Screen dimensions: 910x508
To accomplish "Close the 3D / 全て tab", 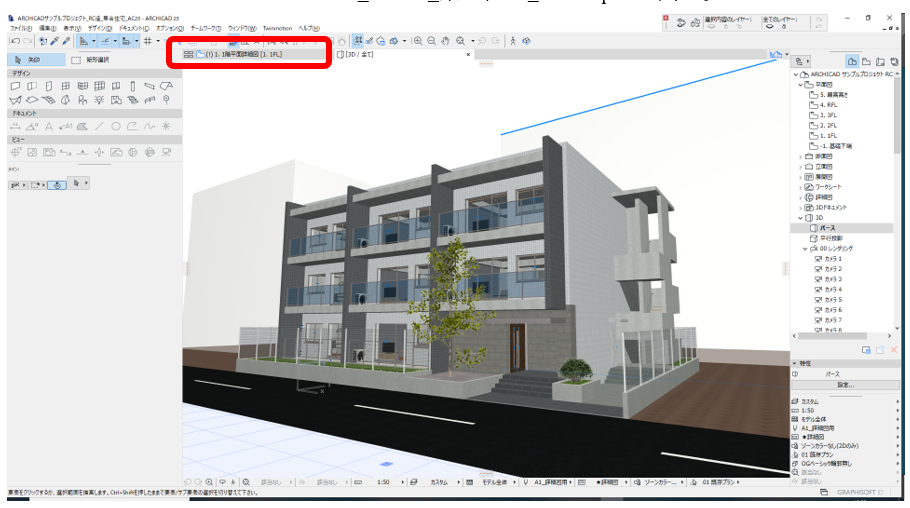I will pos(468,55).
